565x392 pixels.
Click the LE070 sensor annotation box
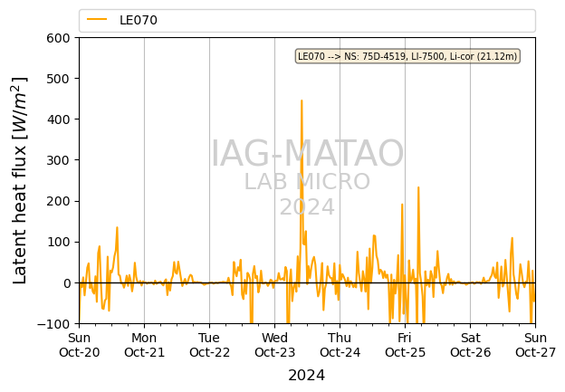pyautogui.click(x=407, y=56)
